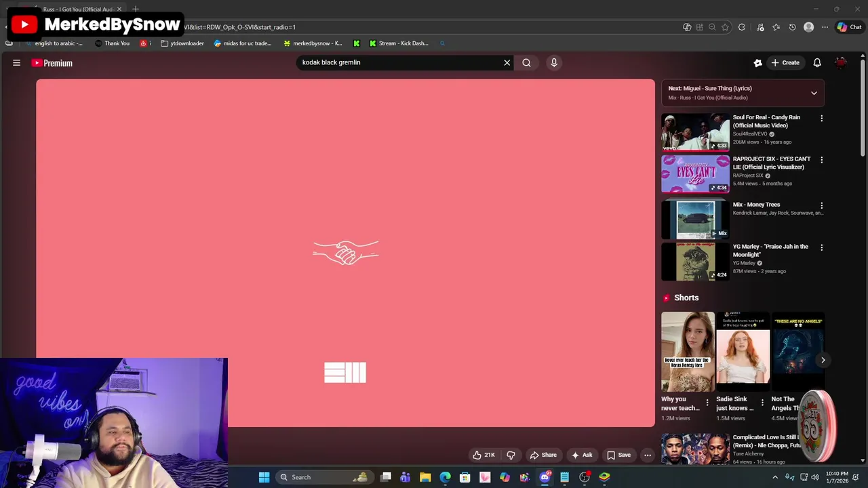Open options for Sadie Sink Short
Screen dimensions: 868x488
tap(762, 403)
